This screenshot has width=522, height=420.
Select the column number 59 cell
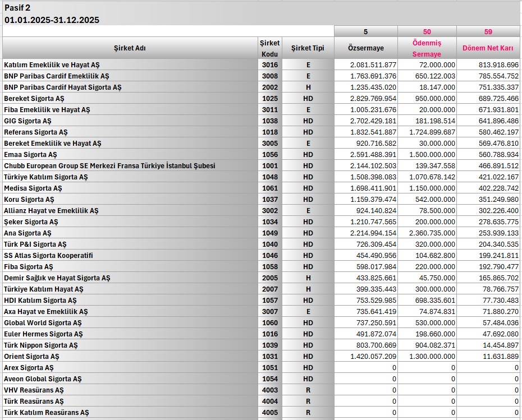pyautogui.click(x=488, y=31)
